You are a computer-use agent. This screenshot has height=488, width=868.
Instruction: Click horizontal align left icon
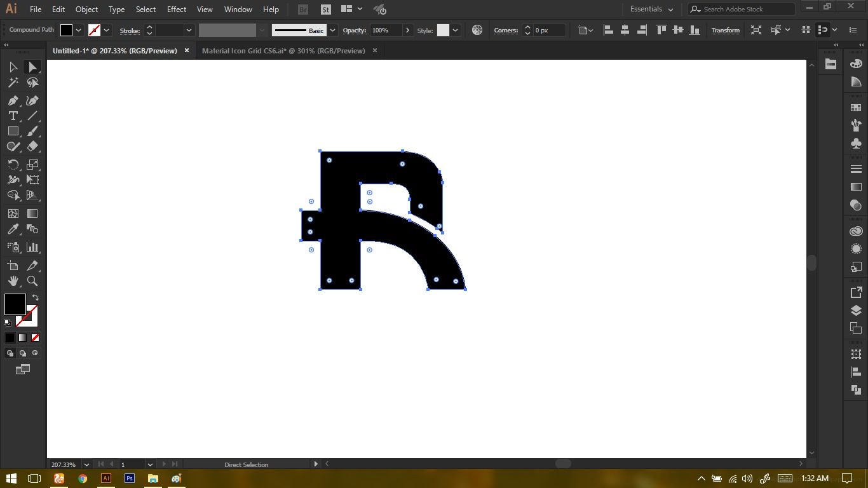[x=608, y=30]
